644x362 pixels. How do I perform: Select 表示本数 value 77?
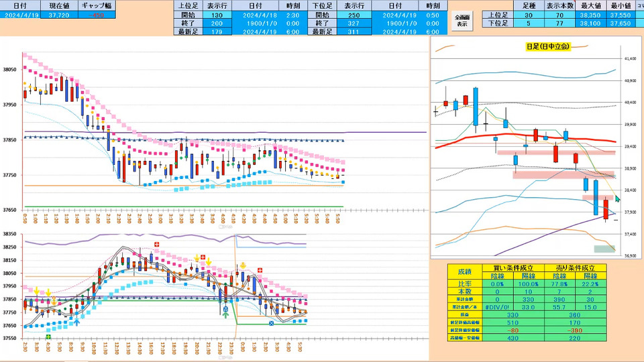559,23
